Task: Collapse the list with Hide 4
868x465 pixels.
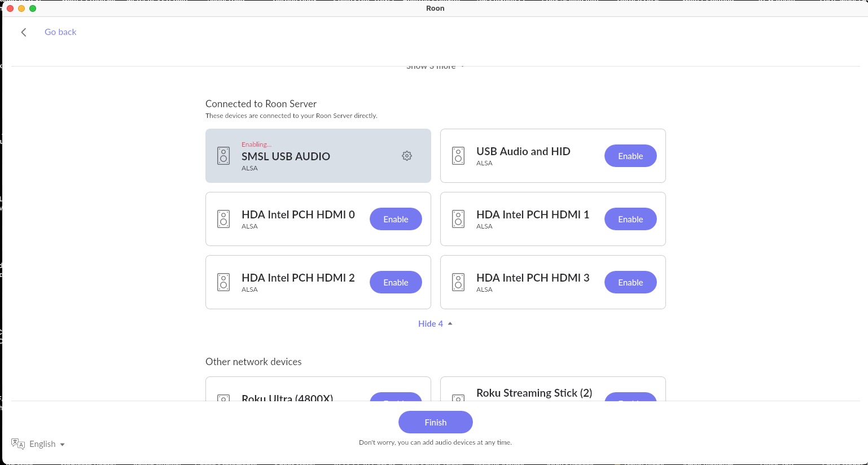Action: click(x=435, y=324)
